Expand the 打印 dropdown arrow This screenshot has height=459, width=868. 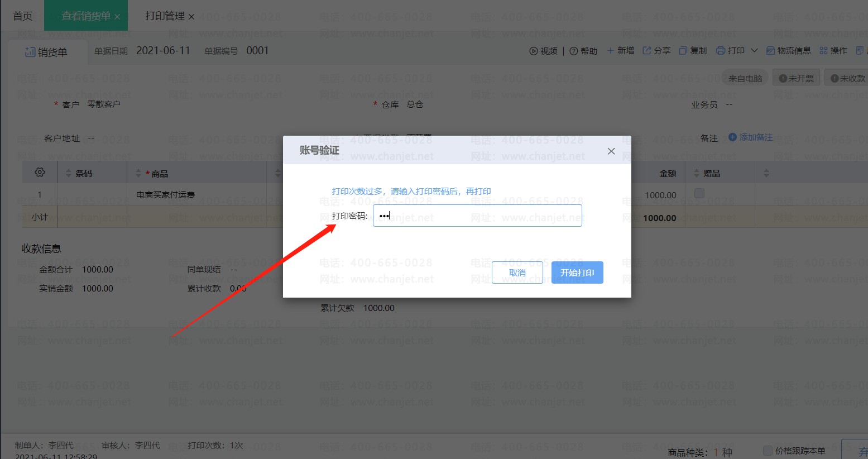(754, 50)
